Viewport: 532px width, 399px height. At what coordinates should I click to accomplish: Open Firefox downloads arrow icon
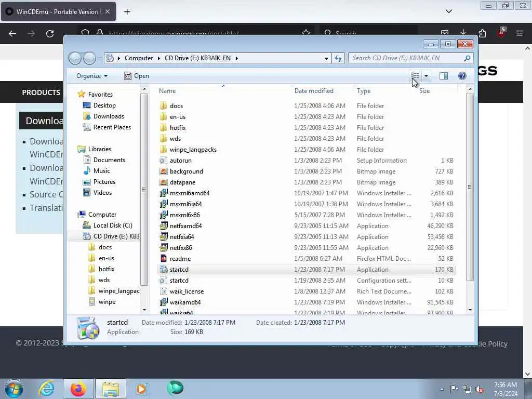(x=463, y=33)
